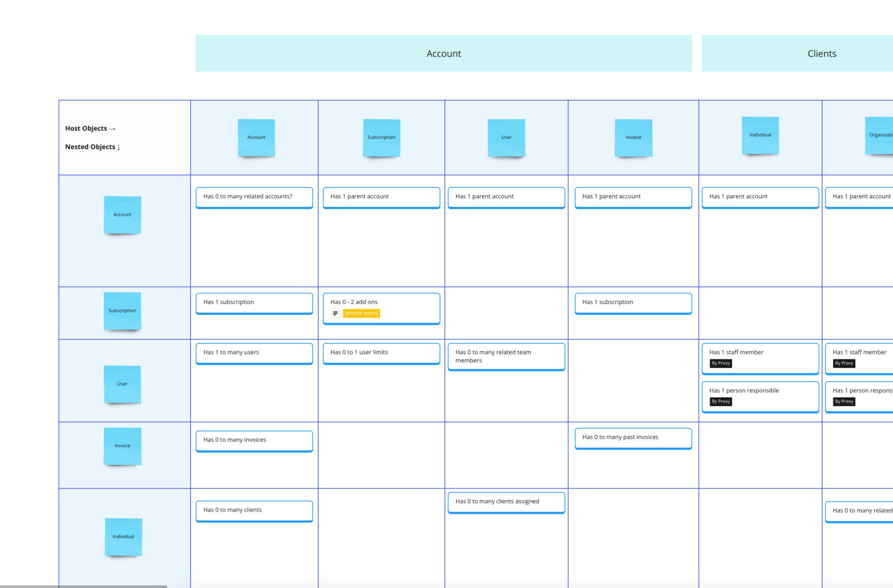Click the Invoice sticky note in the left column
Image resolution: width=893 pixels, height=588 pixels.
point(122,446)
